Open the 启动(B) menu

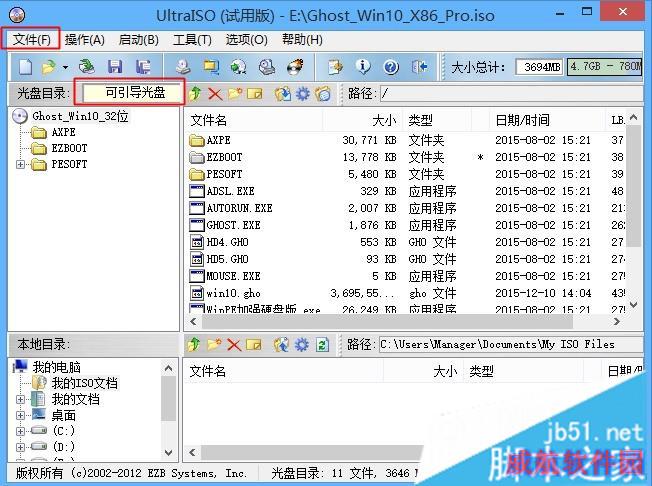coord(138,40)
